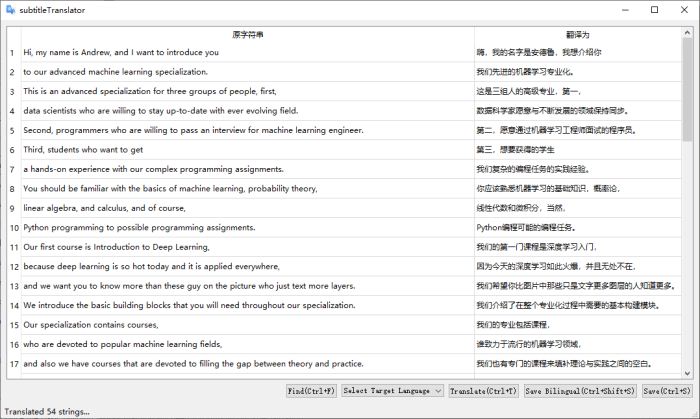Select 'Second, programmers who are willing' cell
This screenshot has height=419, width=700.
click(248, 130)
